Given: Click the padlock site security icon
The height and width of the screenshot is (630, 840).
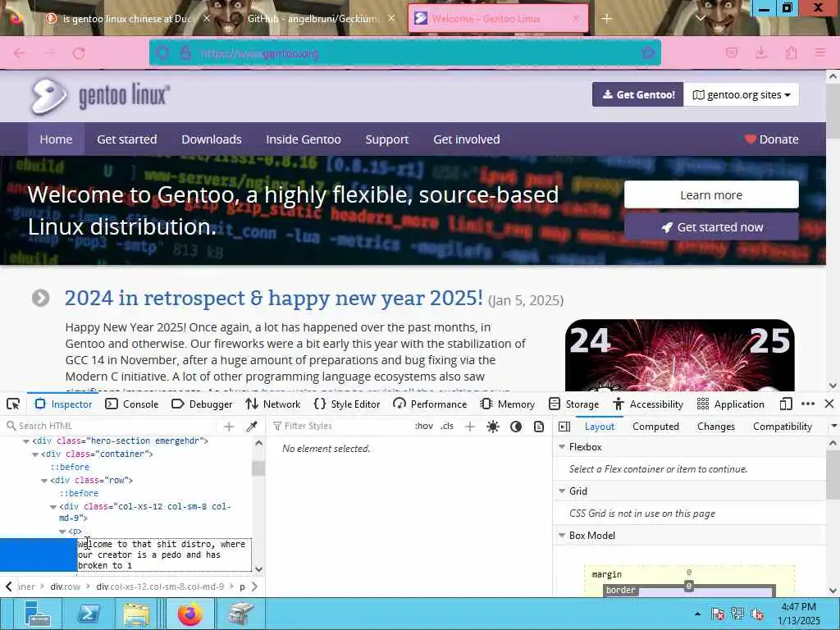Looking at the screenshot, I should pos(185,53).
